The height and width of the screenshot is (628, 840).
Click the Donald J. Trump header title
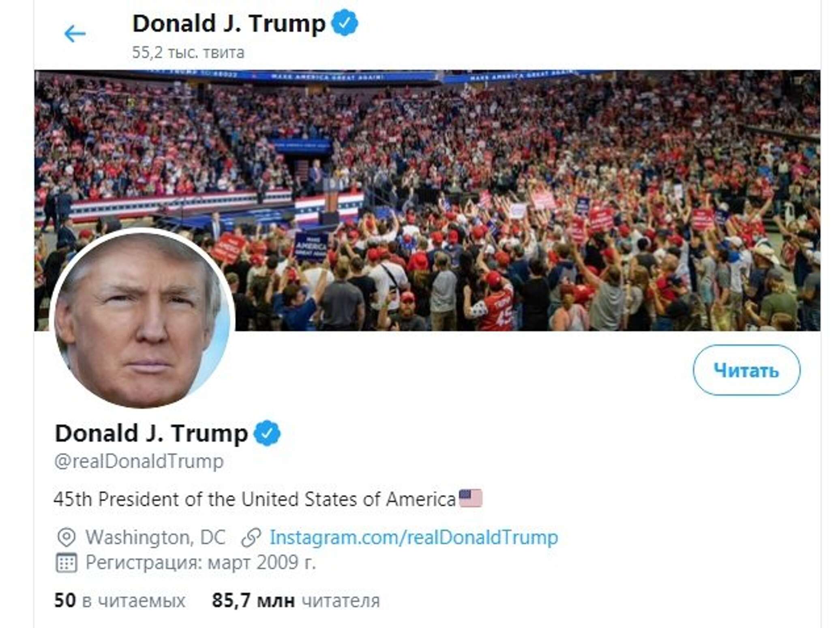(x=229, y=24)
